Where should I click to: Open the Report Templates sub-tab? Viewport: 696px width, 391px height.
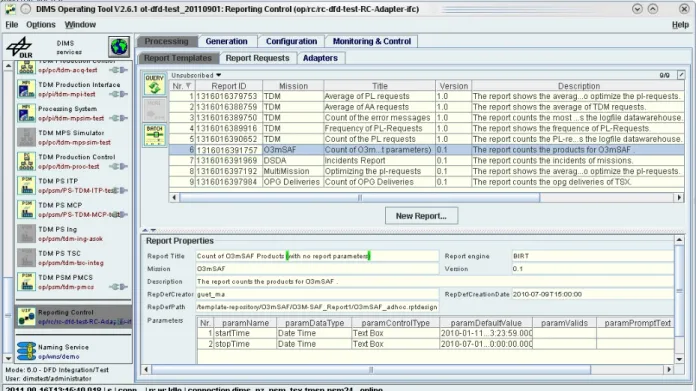coord(178,58)
